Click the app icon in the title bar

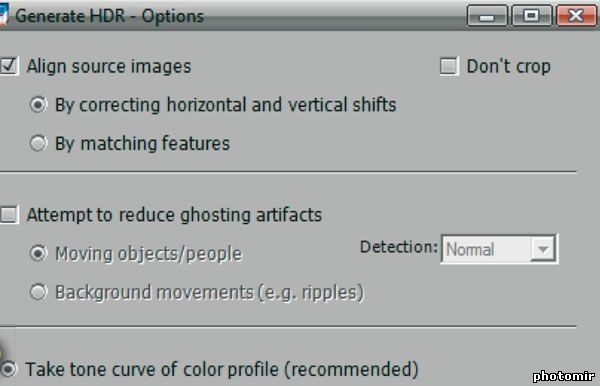tap(3, 15)
